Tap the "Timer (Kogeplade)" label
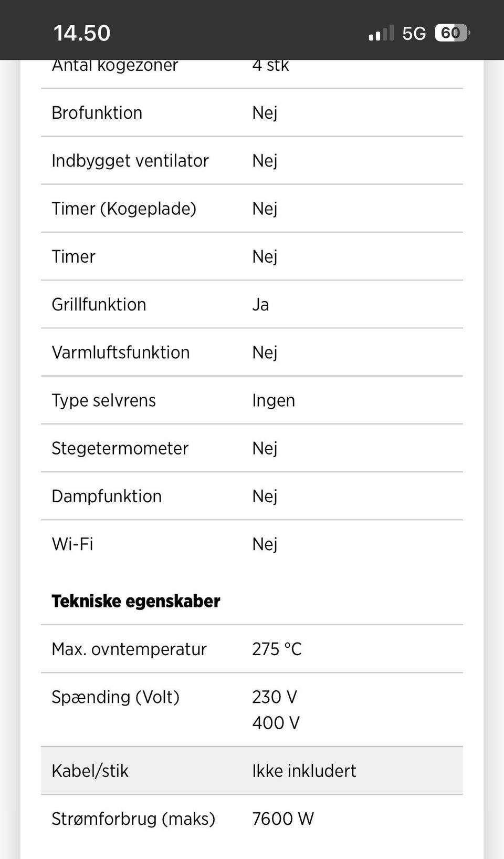504x859 pixels. pyautogui.click(x=124, y=209)
